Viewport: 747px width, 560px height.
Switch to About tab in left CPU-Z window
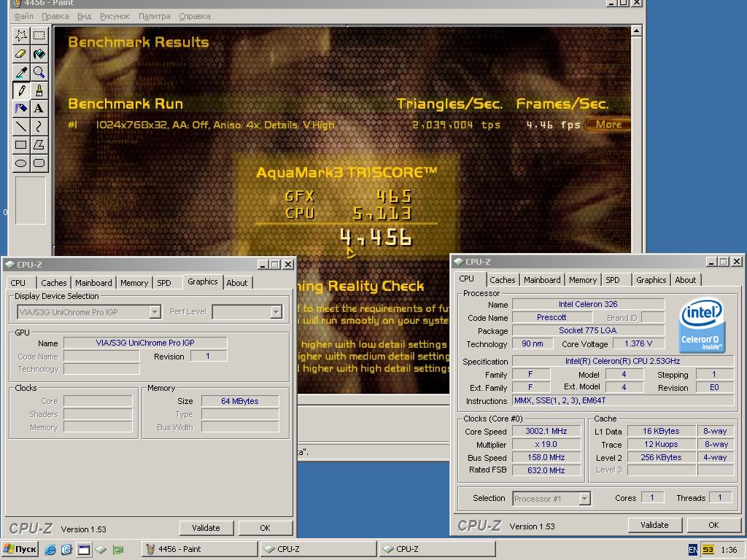(x=237, y=283)
